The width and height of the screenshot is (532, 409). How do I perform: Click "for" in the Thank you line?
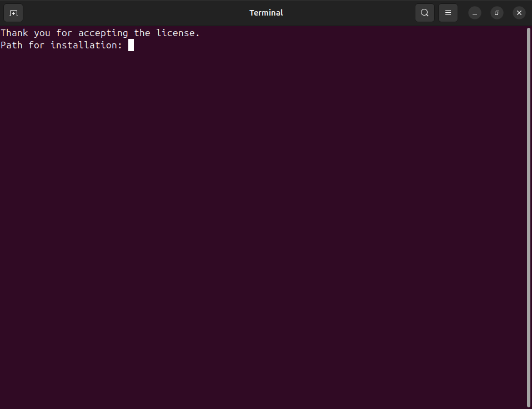click(x=64, y=33)
